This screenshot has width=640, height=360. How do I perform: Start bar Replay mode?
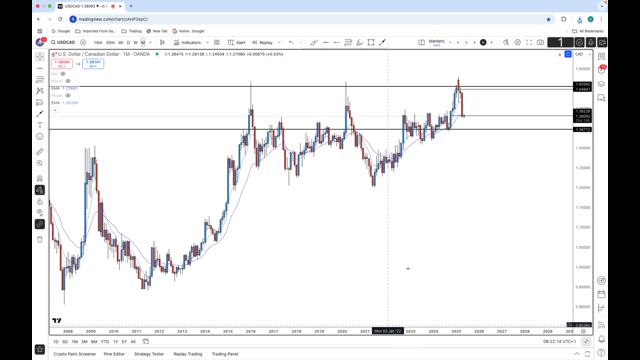click(262, 42)
